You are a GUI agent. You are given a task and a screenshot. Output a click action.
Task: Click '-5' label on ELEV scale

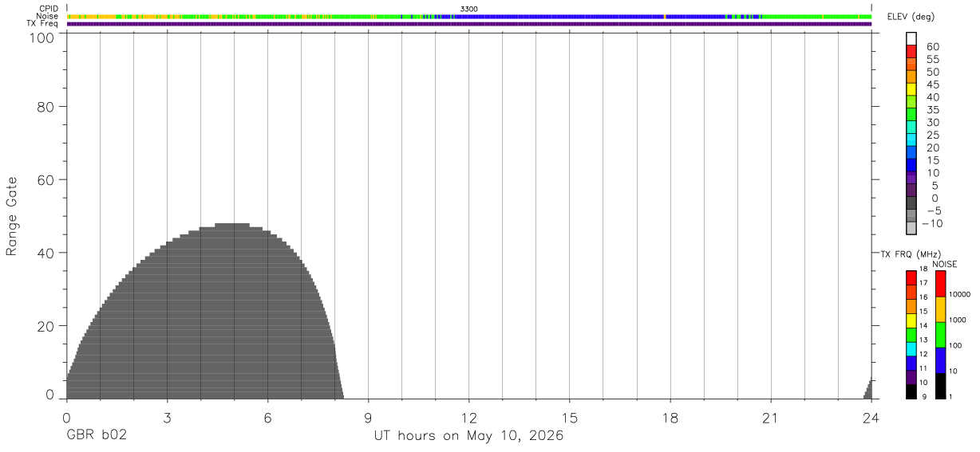click(x=934, y=210)
